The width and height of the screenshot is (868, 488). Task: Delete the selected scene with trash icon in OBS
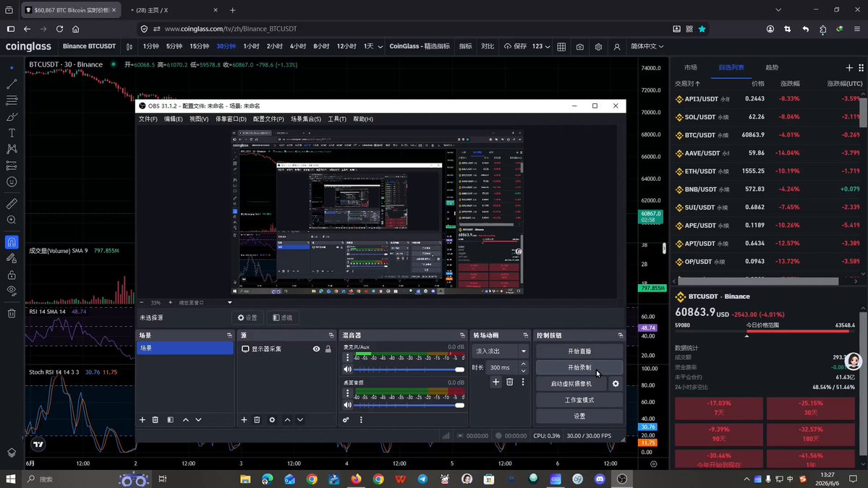pos(156,419)
